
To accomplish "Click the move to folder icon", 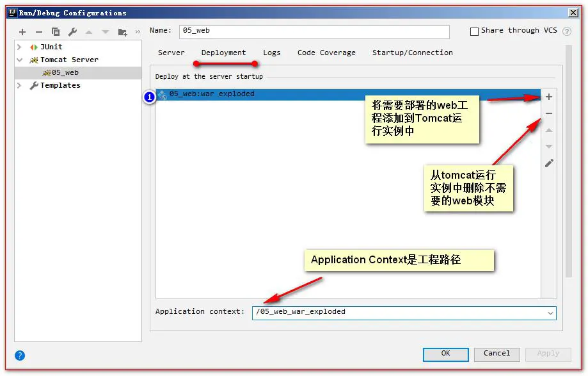I will pyautogui.click(x=122, y=32).
